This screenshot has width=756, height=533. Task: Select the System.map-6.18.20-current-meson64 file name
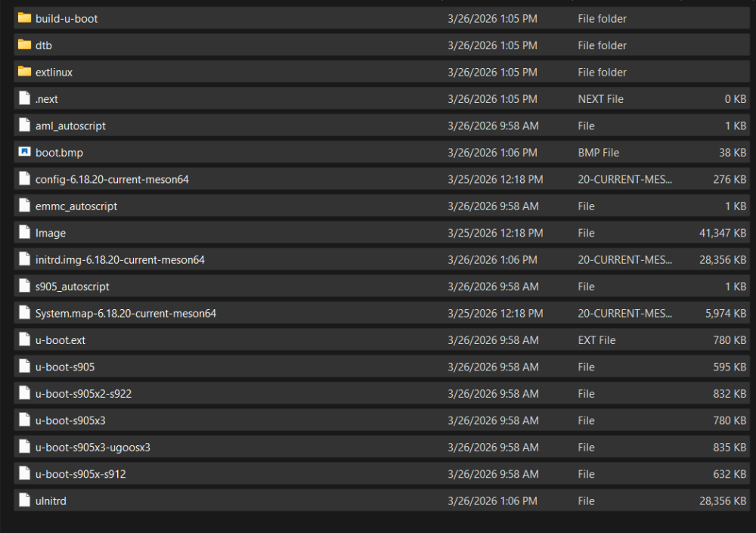point(125,313)
